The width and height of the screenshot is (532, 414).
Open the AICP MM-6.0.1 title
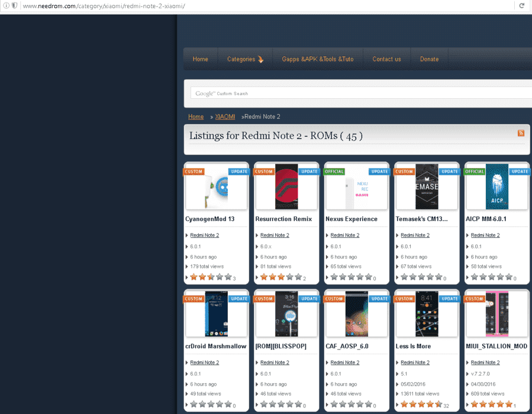pos(486,219)
